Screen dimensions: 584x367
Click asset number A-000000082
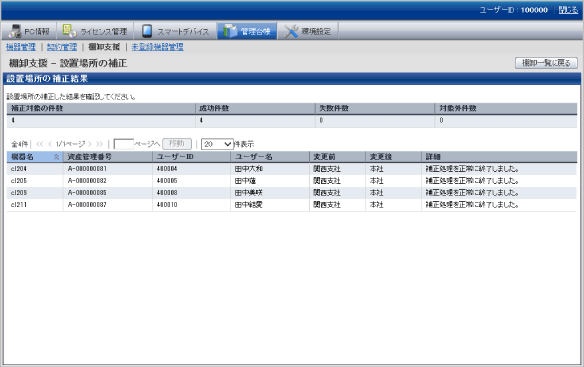coord(87,181)
